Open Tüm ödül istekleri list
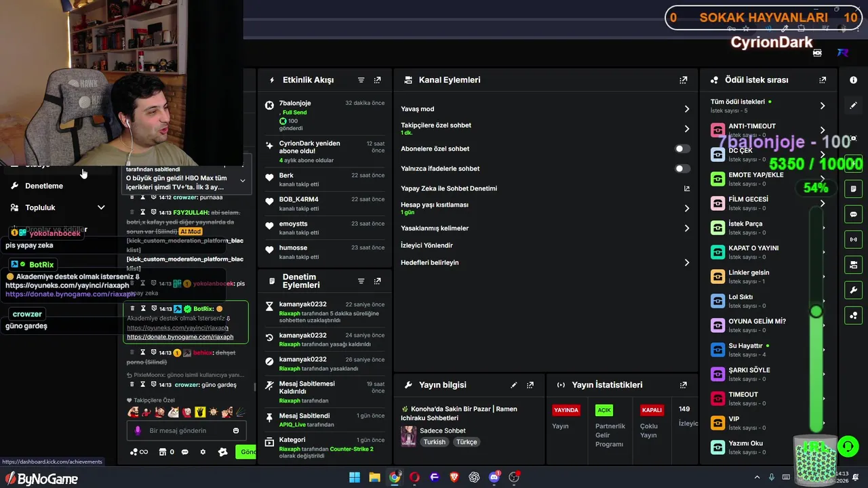Viewport: 868px width, 488px height. tap(768, 106)
